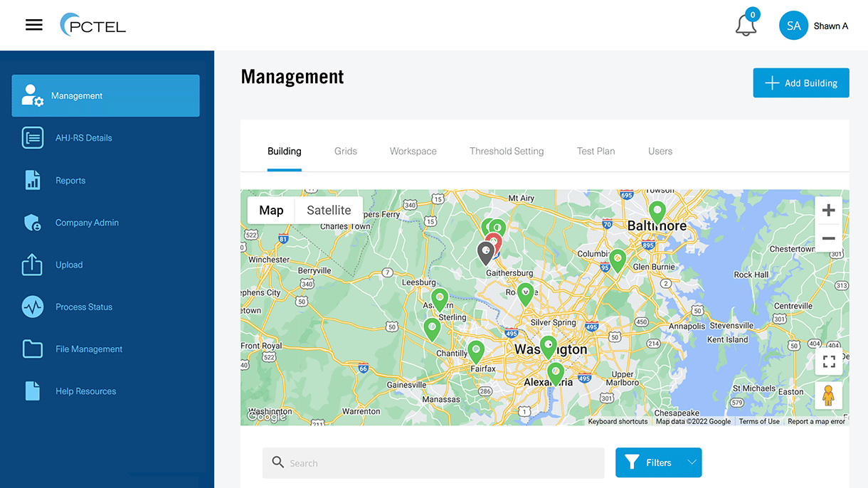Click the green pin at Baltimore
Screen dimensions: 868x488
click(657, 211)
